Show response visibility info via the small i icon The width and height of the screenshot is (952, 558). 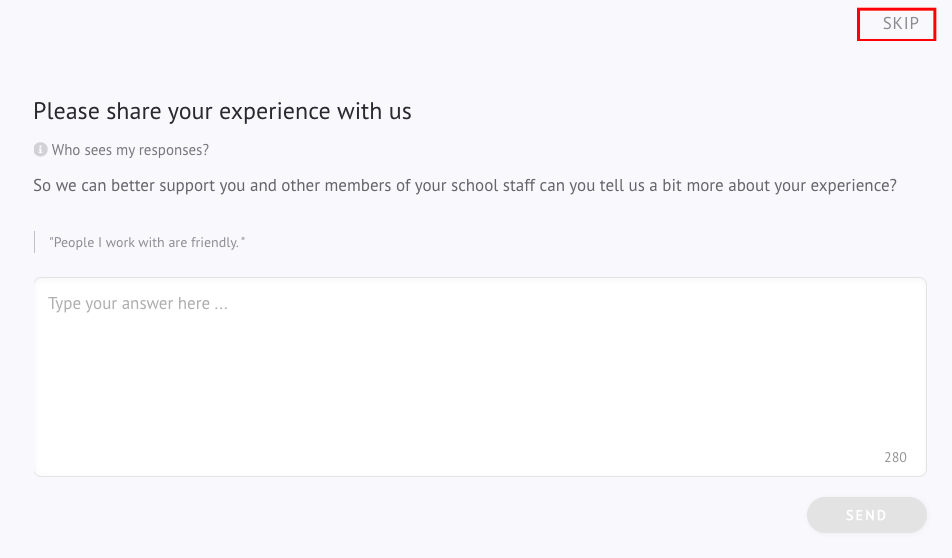[40, 149]
